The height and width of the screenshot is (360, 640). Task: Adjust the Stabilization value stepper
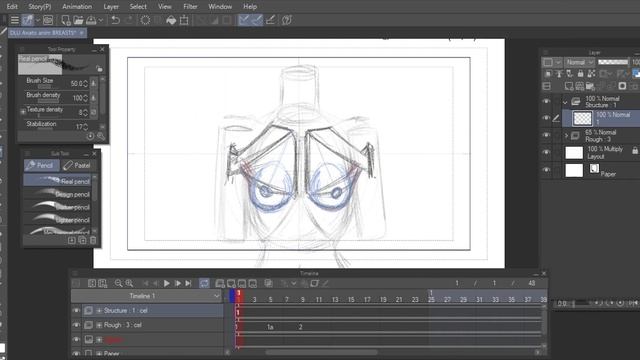coord(85,127)
